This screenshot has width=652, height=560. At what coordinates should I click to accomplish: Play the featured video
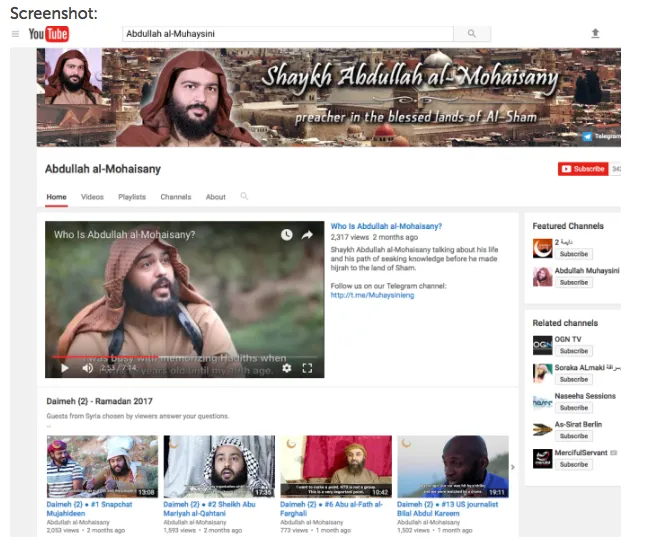tap(64, 368)
